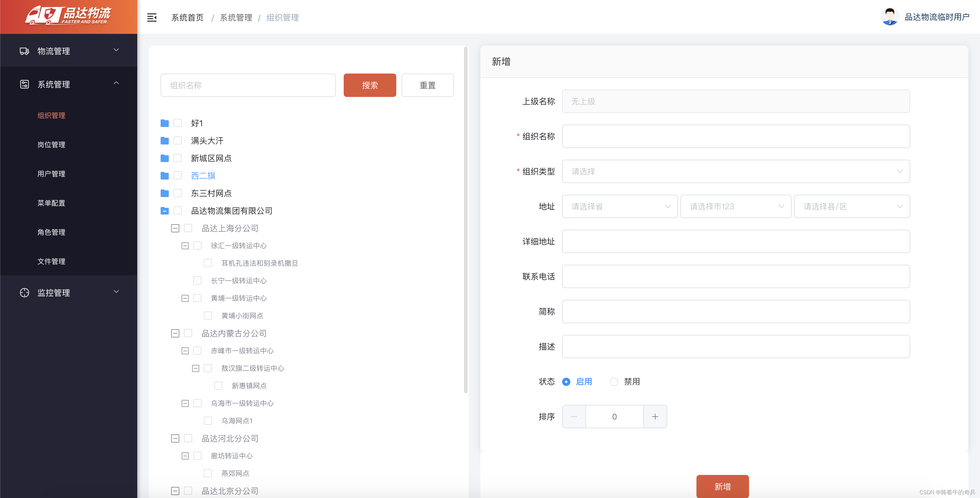
Task: Click the 品达物流 truck logo
Action: tap(69, 15)
